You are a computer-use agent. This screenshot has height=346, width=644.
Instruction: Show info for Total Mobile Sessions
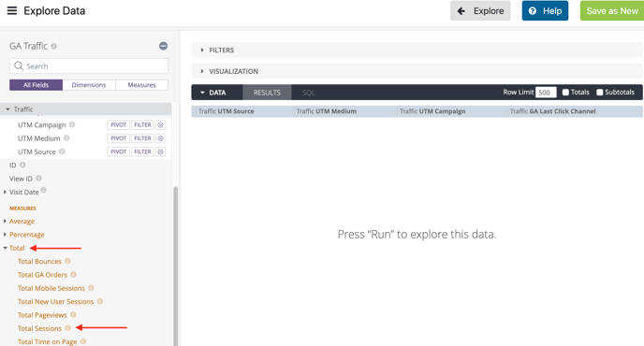(x=91, y=288)
